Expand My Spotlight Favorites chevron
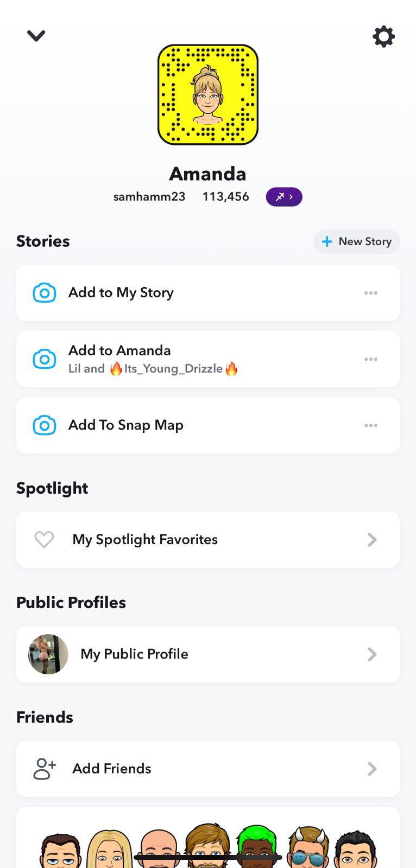 click(372, 540)
